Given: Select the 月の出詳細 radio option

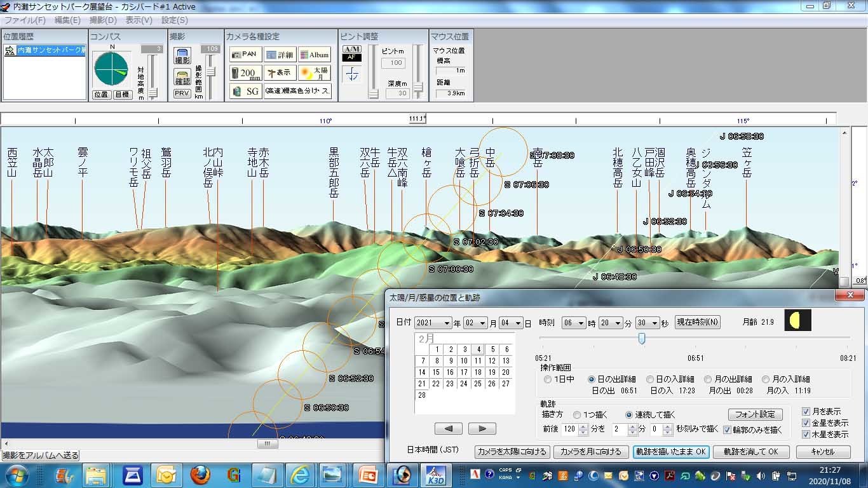Looking at the screenshot, I should [x=728, y=379].
